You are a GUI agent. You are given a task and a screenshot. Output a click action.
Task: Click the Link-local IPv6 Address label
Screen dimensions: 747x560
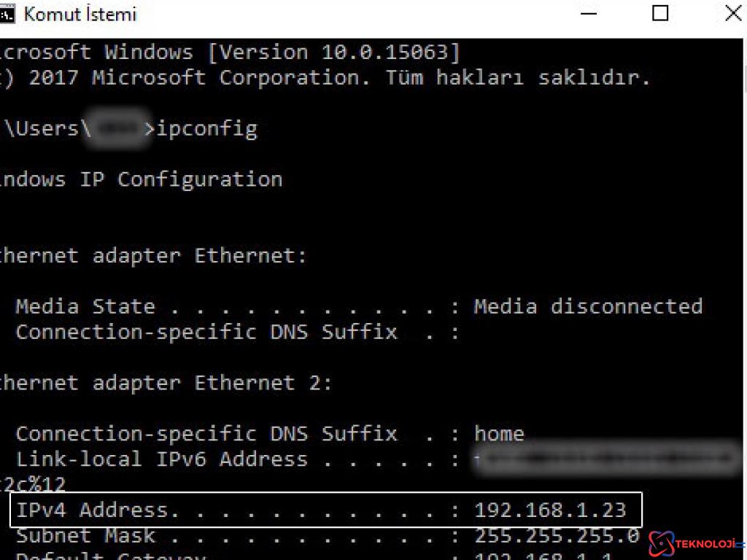(x=161, y=459)
